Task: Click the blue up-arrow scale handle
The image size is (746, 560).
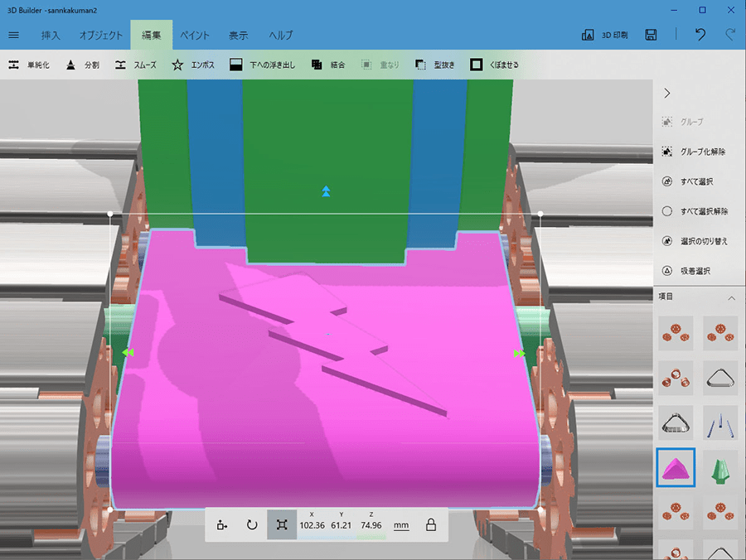Action: (x=326, y=191)
